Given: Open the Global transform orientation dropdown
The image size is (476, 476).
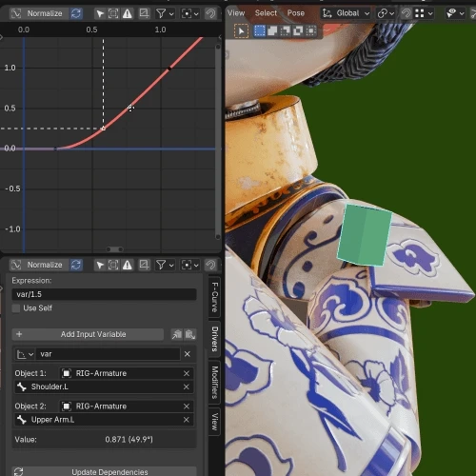Looking at the screenshot, I should 346,13.
